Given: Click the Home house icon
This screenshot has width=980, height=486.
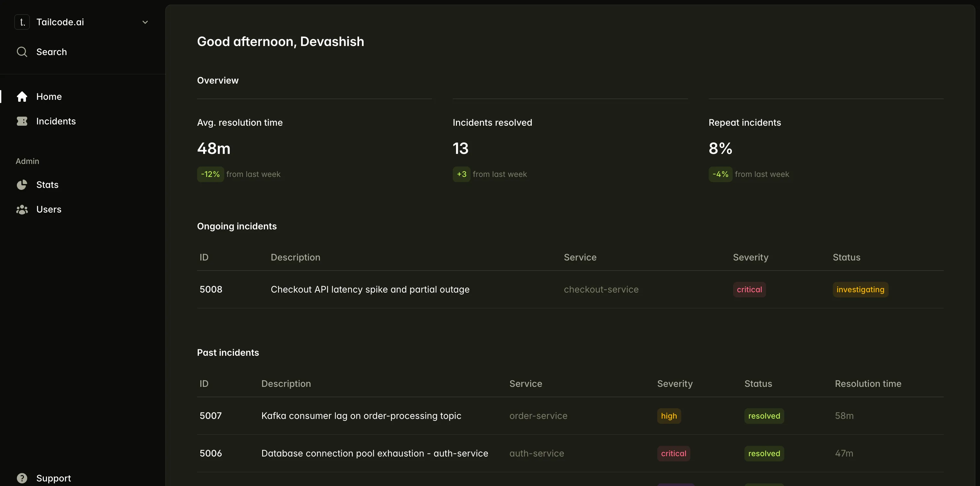Looking at the screenshot, I should (22, 97).
